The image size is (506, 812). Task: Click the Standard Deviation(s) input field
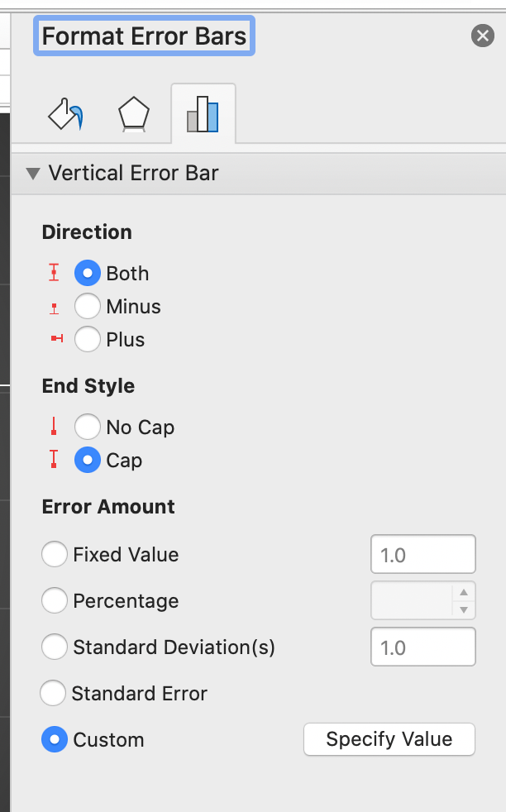(x=423, y=647)
